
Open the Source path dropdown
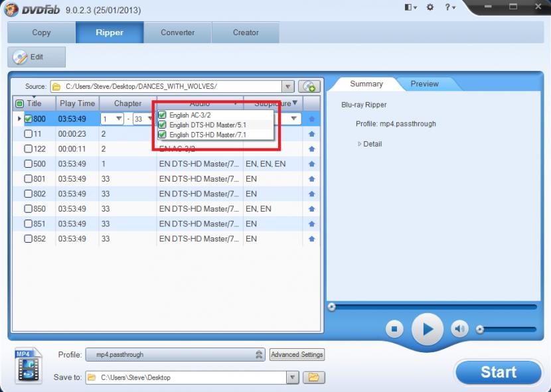[288, 87]
